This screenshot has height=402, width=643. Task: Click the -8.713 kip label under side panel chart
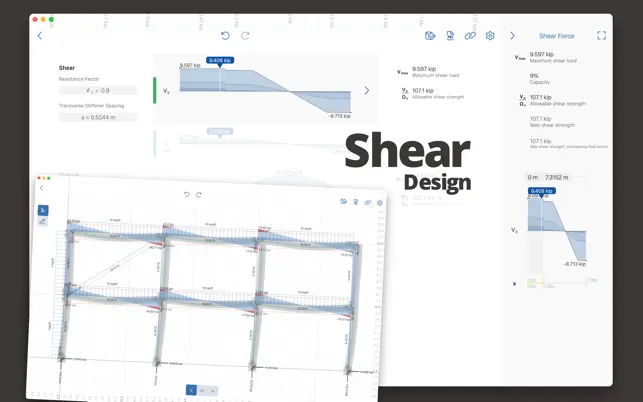[x=575, y=264]
